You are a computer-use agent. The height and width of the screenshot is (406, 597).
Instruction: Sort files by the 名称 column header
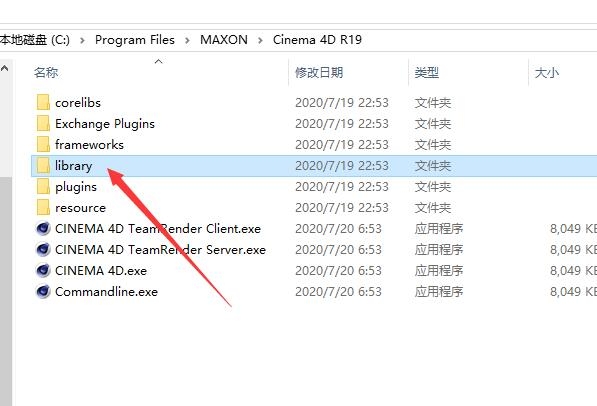46,72
